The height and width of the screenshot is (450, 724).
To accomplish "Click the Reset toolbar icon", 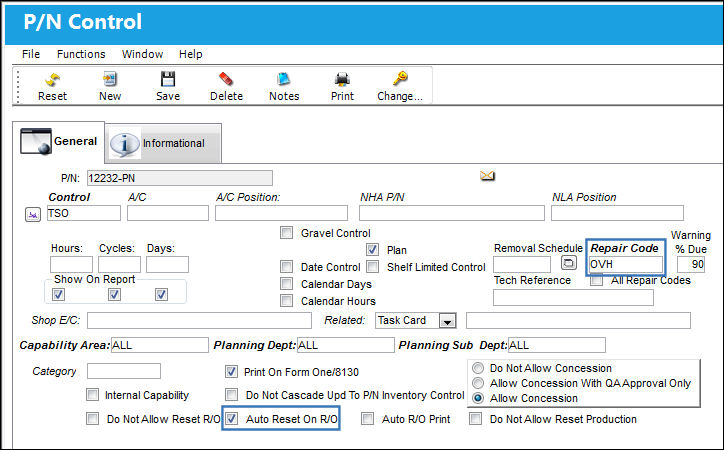I will point(53,79).
